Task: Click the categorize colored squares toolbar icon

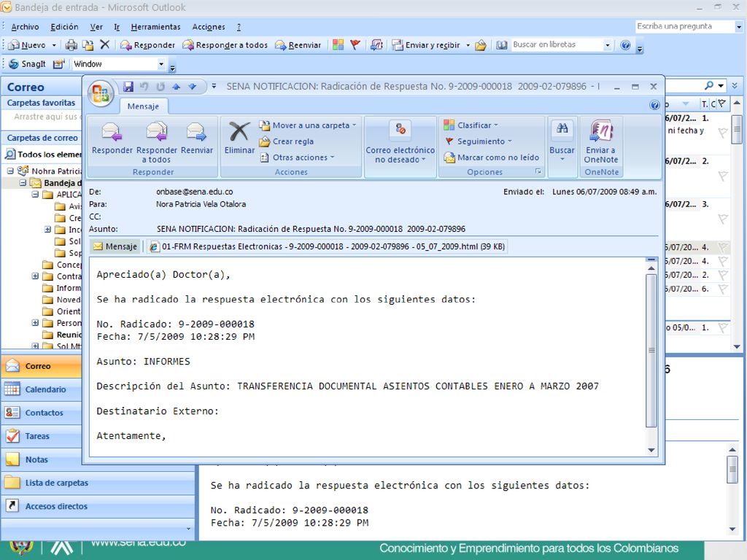Action: pyautogui.click(x=338, y=44)
